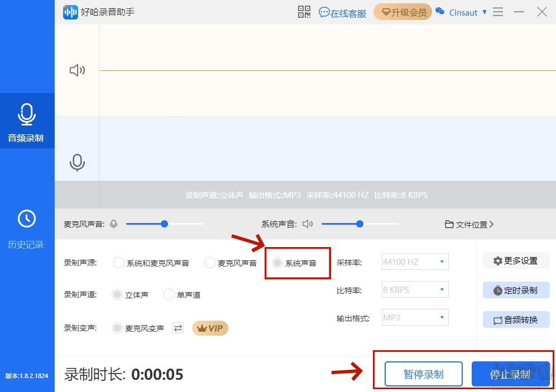Choose 系统和麦克风声音 as the source
The width and height of the screenshot is (556, 392).
pyautogui.click(x=118, y=262)
